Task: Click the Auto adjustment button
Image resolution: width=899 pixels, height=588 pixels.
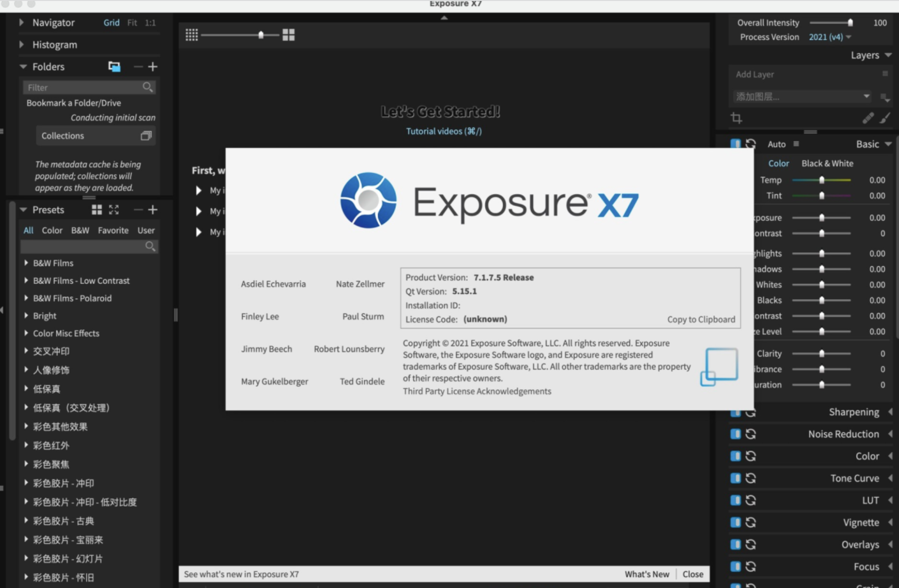Action: (777, 144)
